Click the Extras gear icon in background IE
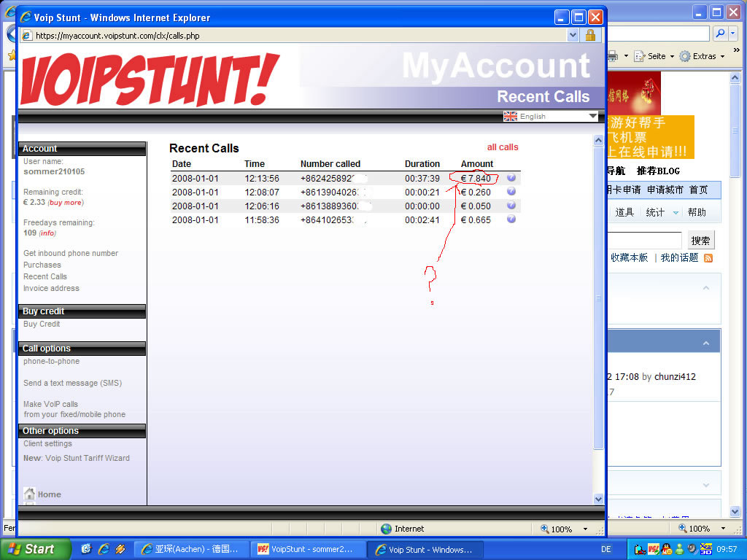Image resolution: width=747 pixels, height=560 pixels. tap(684, 56)
